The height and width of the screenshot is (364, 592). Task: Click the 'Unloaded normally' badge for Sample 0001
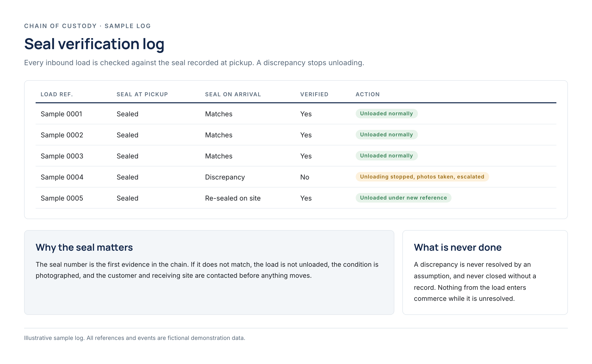387,114
